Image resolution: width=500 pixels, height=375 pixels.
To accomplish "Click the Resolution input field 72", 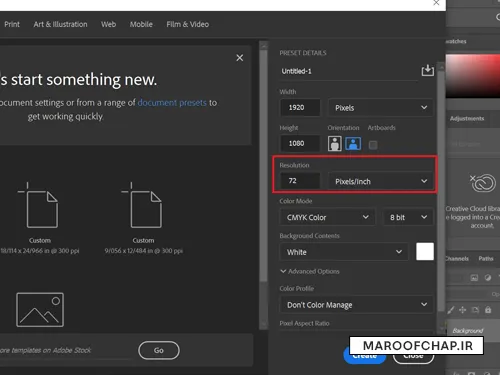I will click(x=300, y=181).
